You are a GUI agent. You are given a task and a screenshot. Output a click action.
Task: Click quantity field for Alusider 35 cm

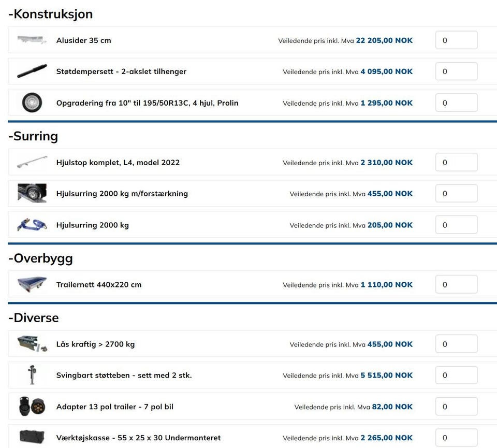coord(457,40)
